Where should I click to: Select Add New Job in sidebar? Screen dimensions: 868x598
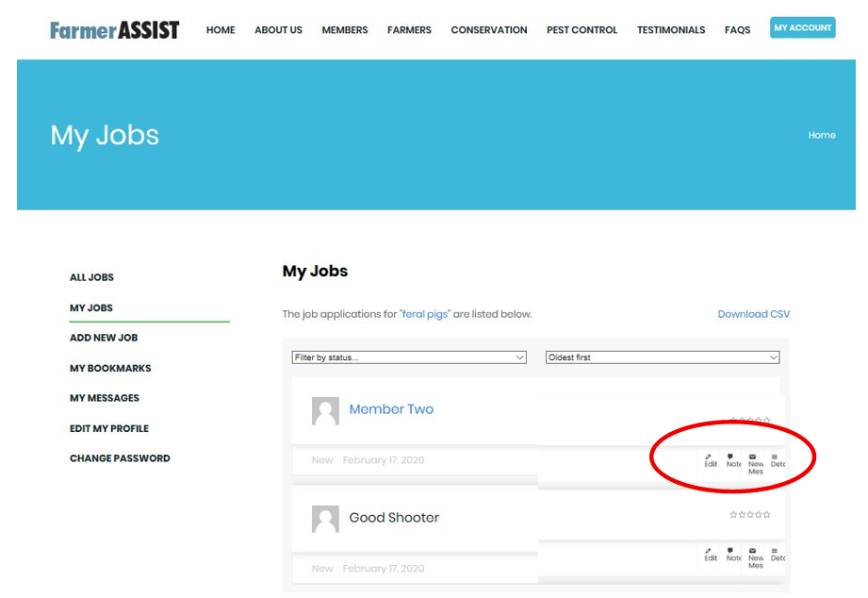(x=104, y=338)
